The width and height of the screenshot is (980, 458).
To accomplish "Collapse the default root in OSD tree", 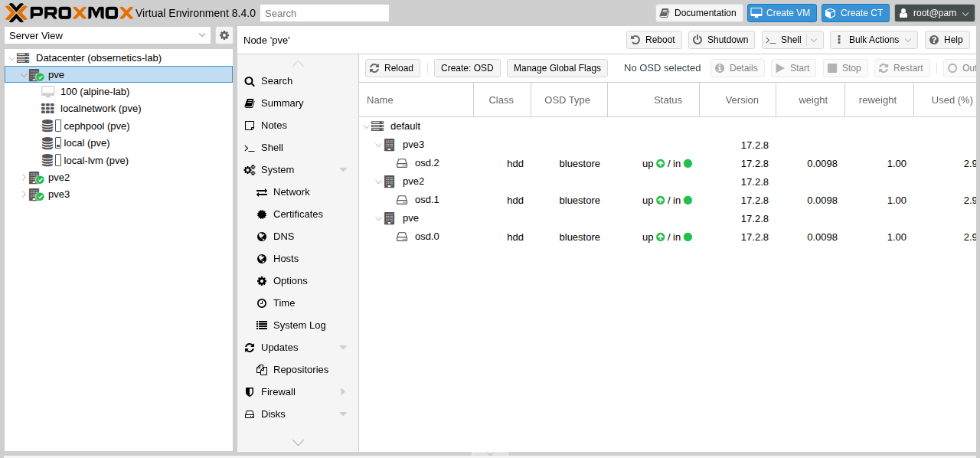I will tap(366, 126).
